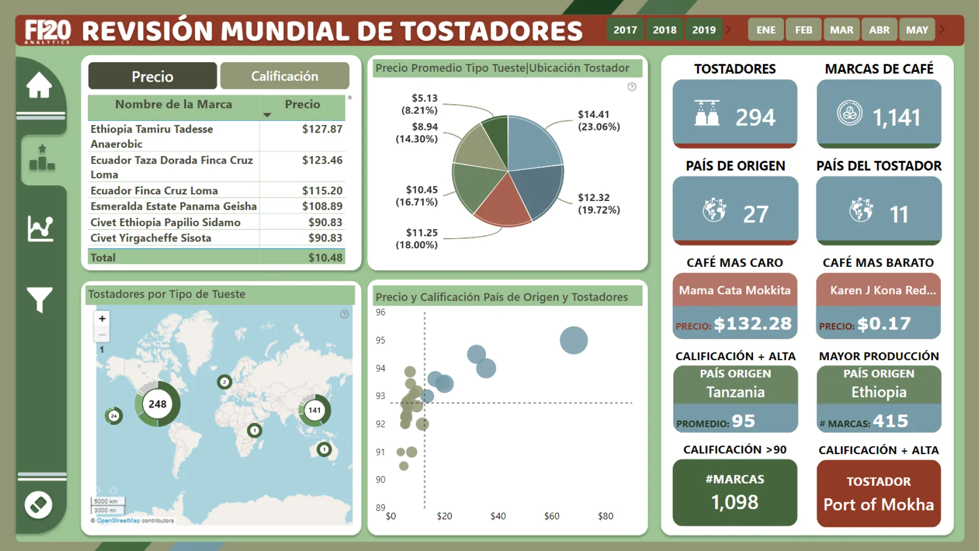Viewport: 980px width, 551px height.
Task: Open the Home page icon in the sidebar
Action: tap(39, 85)
